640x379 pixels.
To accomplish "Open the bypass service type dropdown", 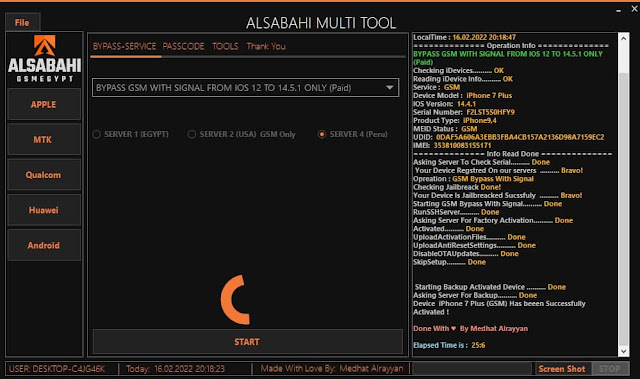I will [245, 88].
